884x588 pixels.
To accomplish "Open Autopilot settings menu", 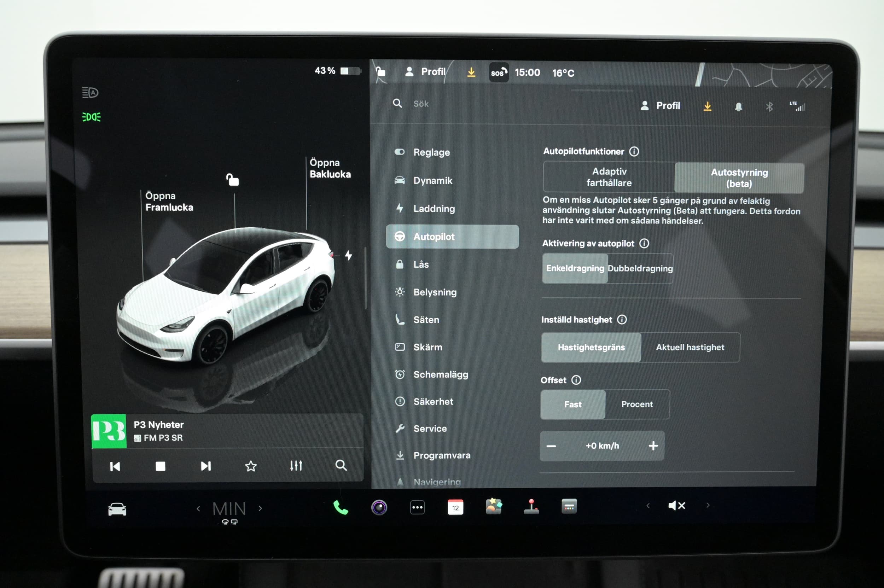I will coord(452,237).
